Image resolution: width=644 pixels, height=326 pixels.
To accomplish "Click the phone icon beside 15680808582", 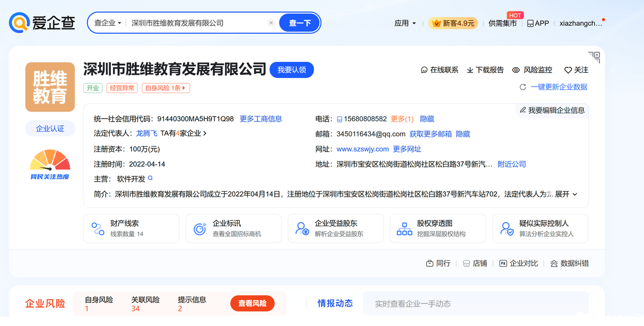I will coord(340,119).
